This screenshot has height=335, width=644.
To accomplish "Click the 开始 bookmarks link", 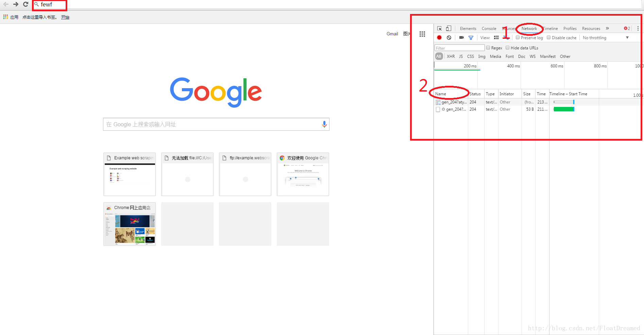I will coord(65,17).
